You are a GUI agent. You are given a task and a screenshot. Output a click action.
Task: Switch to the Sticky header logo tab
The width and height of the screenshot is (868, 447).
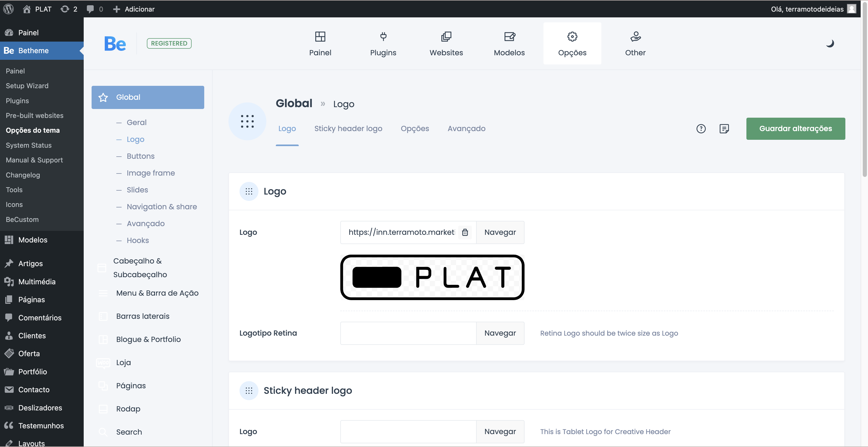pyautogui.click(x=348, y=128)
